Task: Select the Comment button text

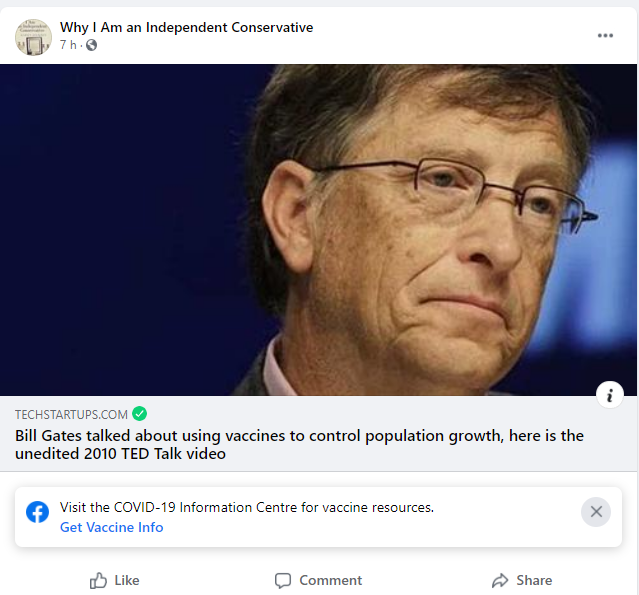Action: point(331,580)
